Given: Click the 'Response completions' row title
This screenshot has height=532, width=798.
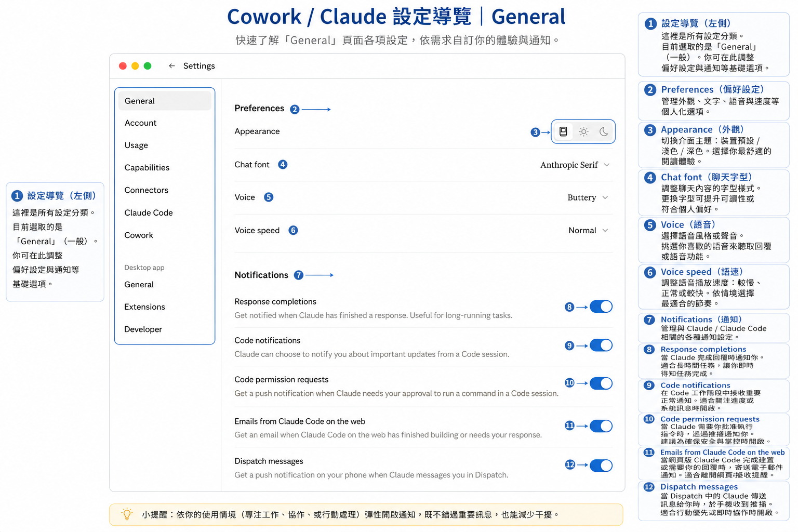Looking at the screenshot, I should [275, 302].
